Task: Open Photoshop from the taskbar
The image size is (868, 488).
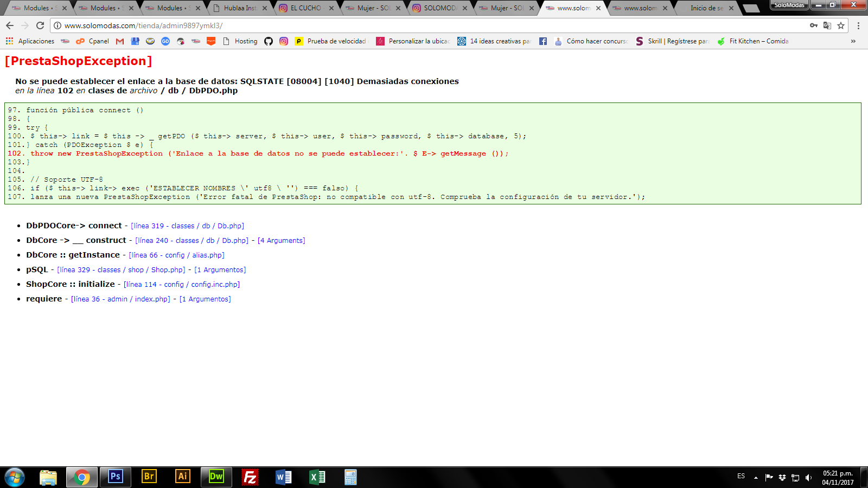Action: click(116, 477)
